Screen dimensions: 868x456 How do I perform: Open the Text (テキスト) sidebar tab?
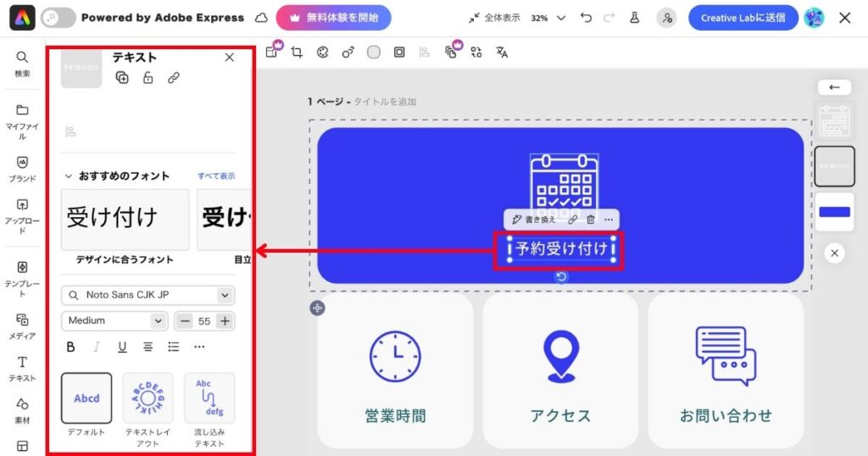[22, 368]
